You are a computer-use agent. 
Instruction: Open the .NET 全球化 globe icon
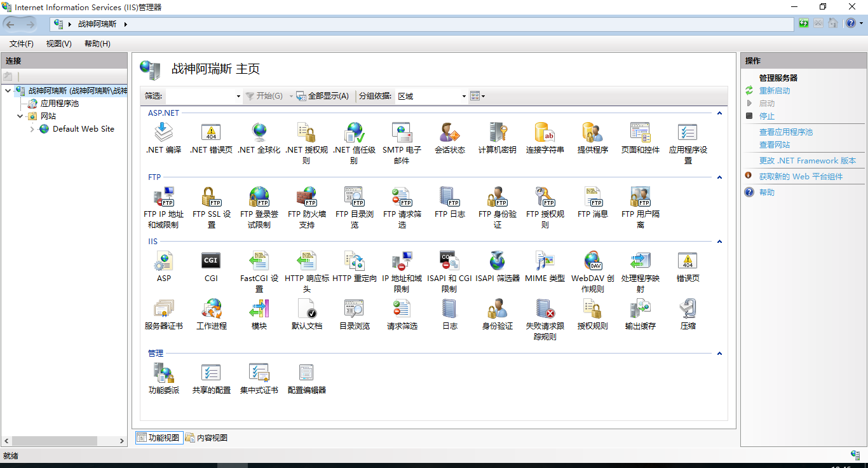(259, 132)
